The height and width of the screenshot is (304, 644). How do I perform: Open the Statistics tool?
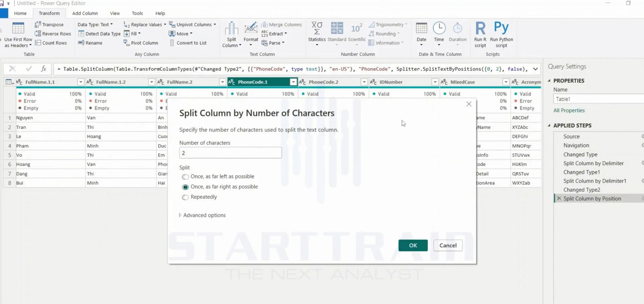pos(317,34)
